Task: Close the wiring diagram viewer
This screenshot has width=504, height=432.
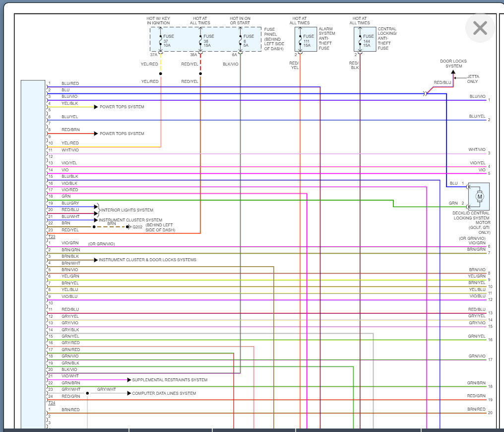Action: pyautogui.click(x=480, y=28)
